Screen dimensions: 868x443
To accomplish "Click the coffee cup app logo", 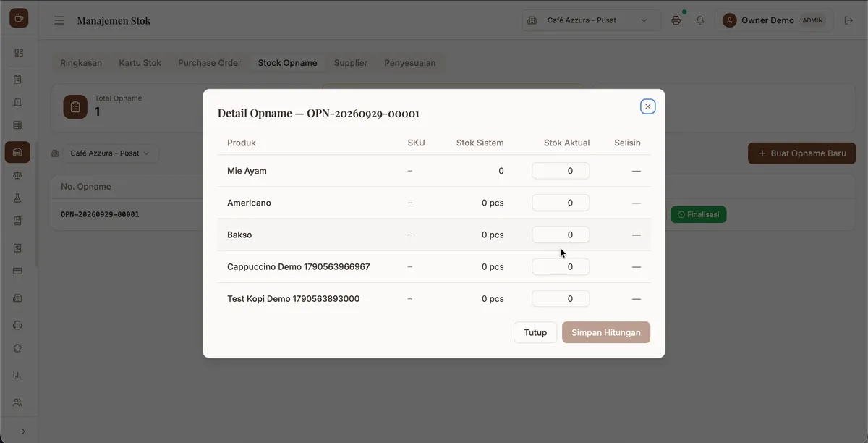I will [x=19, y=18].
